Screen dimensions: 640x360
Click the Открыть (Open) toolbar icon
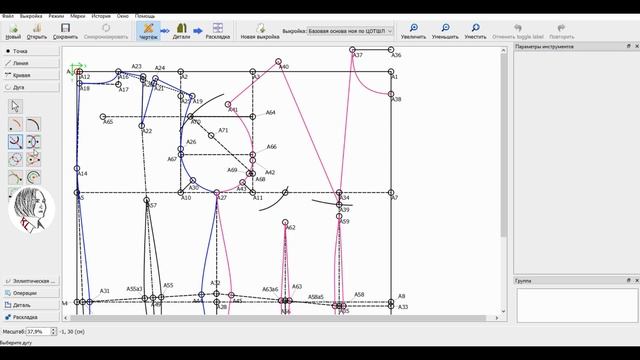[x=37, y=31]
